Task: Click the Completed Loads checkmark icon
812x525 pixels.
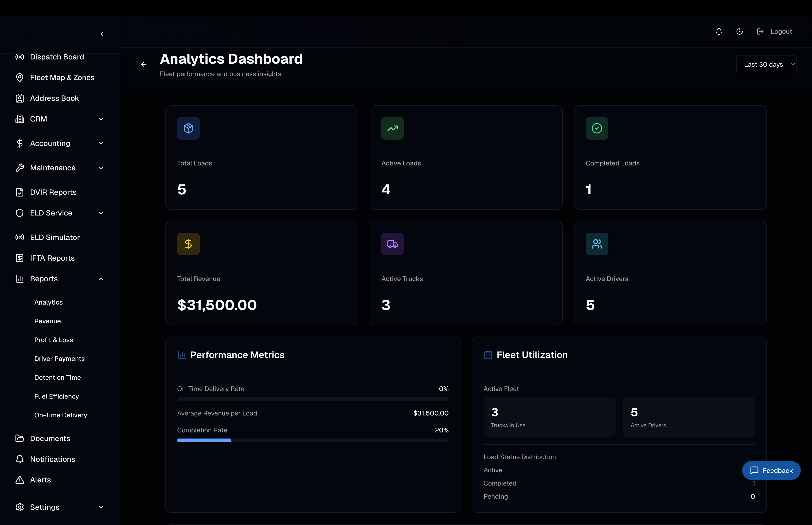Action: click(x=597, y=128)
